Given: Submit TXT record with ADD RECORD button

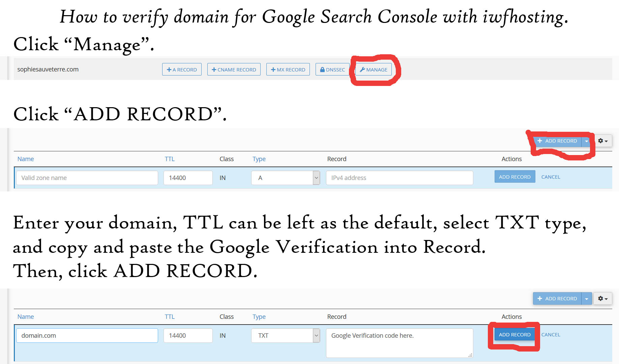Looking at the screenshot, I should pyautogui.click(x=514, y=335).
